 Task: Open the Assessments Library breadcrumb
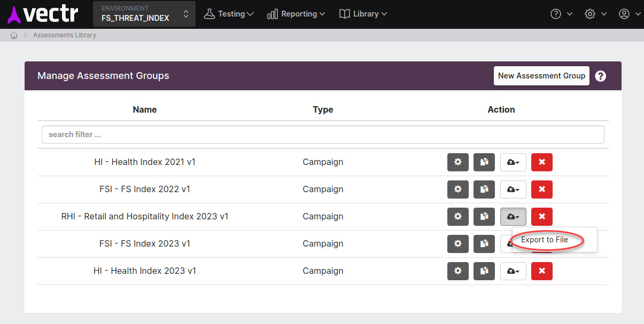click(65, 35)
